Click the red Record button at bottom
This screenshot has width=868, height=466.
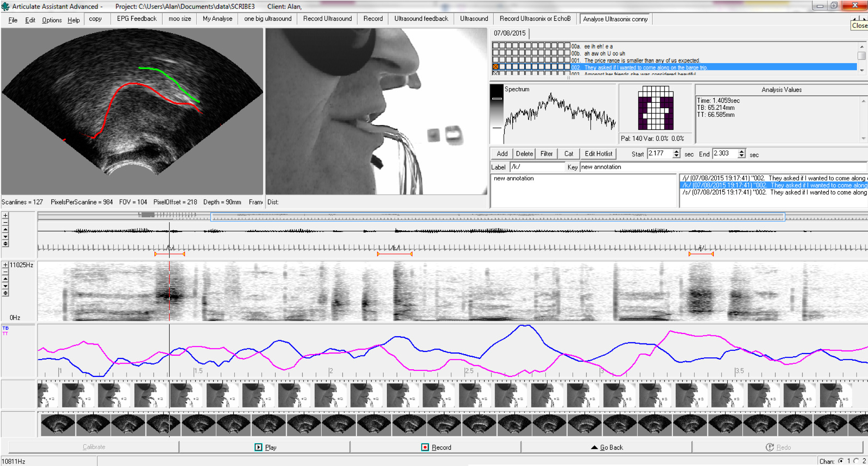[436, 447]
